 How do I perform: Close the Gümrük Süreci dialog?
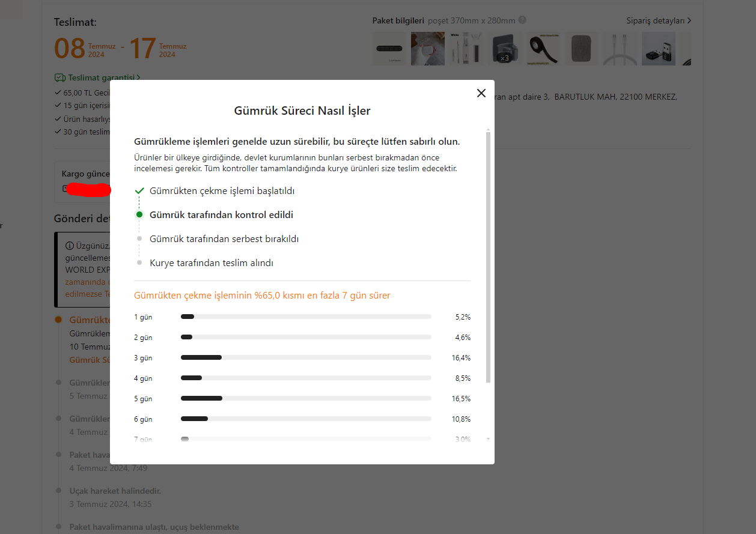pyautogui.click(x=481, y=93)
